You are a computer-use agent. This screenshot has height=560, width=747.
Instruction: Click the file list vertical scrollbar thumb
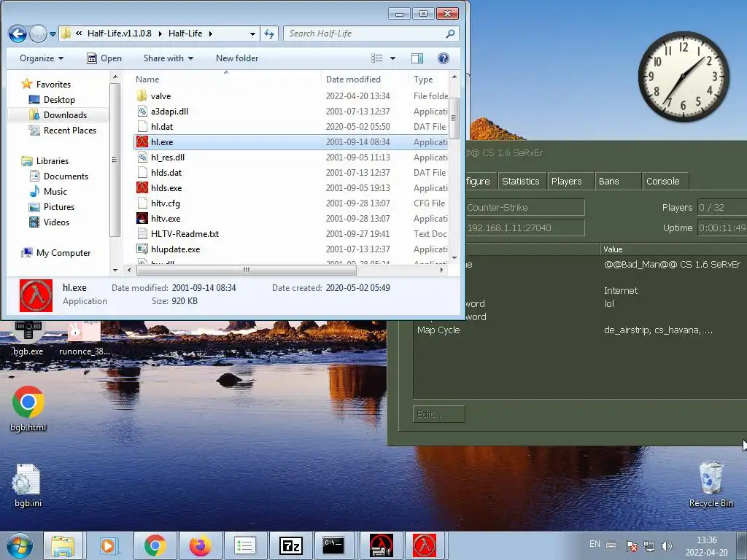click(x=454, y=117)
